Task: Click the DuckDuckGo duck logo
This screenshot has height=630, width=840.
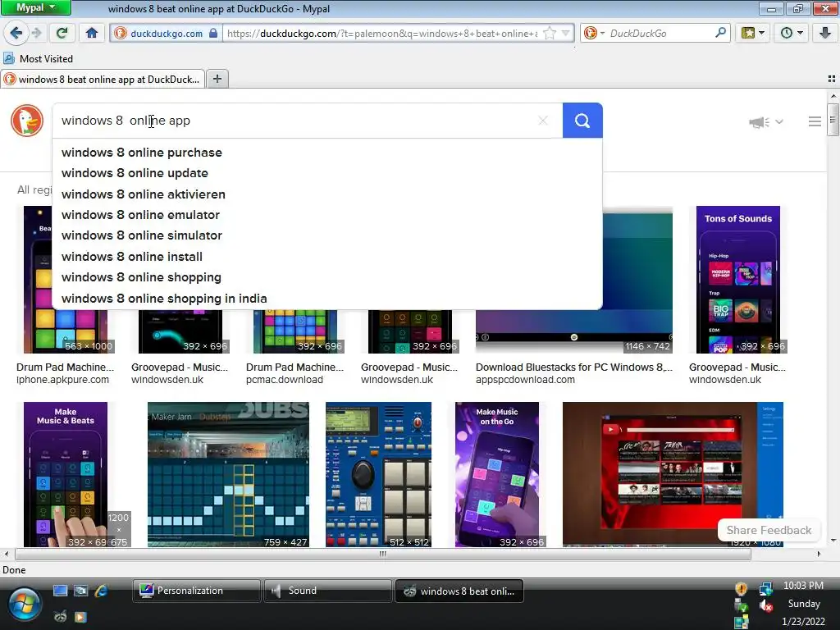Action: [x=27, y=120]
